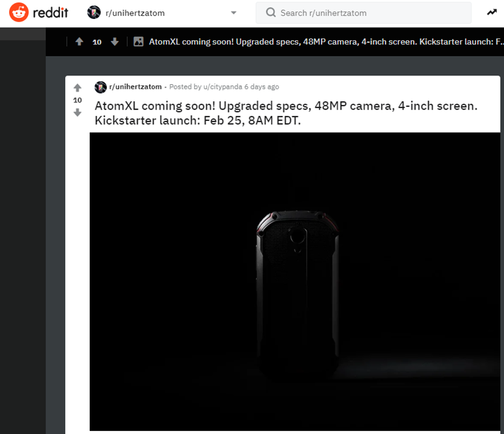
Task: Open u/citypanda profile link
Action: pyautogui.click(x=223, y=87)
